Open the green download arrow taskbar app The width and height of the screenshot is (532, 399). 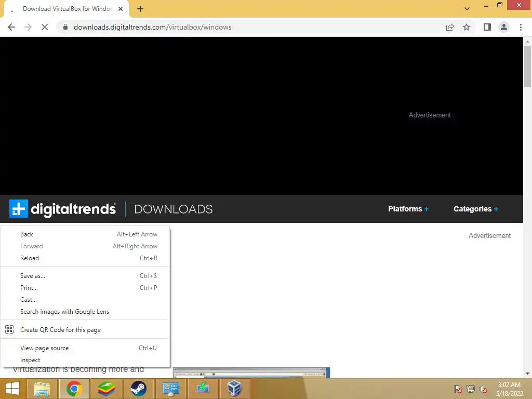coord(203,389)
